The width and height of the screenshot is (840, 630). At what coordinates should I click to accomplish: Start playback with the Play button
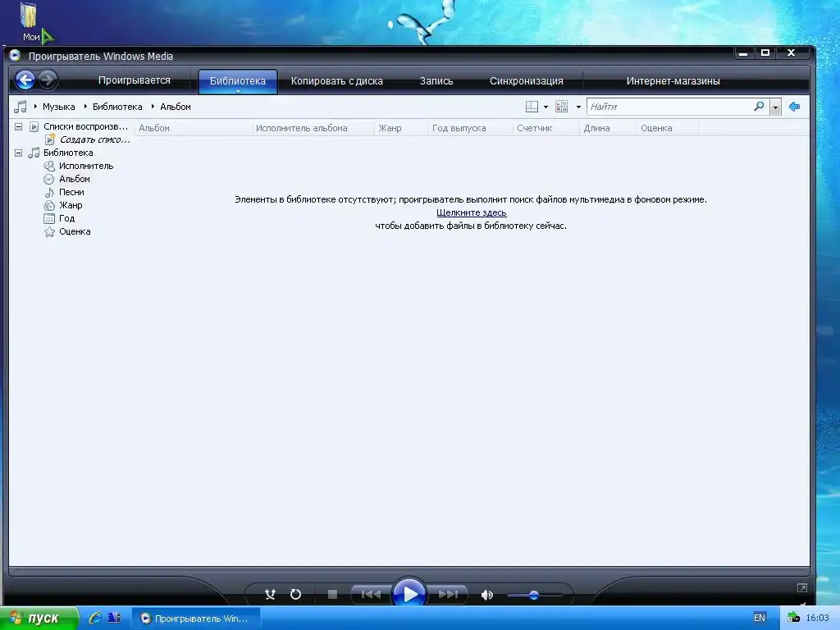pos(409,594)
